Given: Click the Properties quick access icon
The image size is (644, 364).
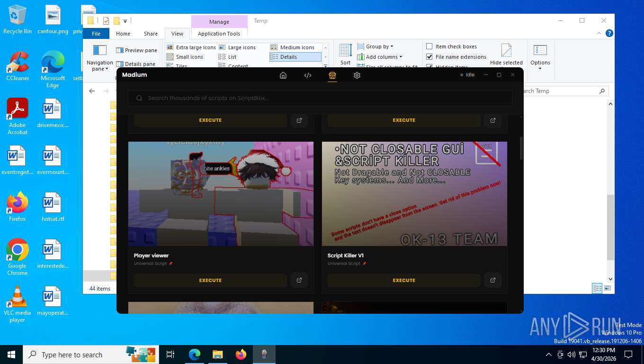Looking at the screenshot, I should click(x=106, y=21).
